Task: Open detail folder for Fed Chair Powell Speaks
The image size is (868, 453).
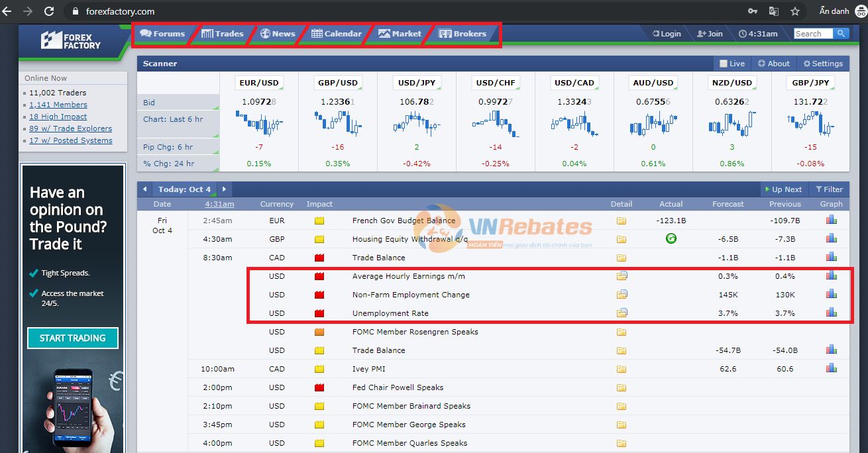Action: [622, 387]
